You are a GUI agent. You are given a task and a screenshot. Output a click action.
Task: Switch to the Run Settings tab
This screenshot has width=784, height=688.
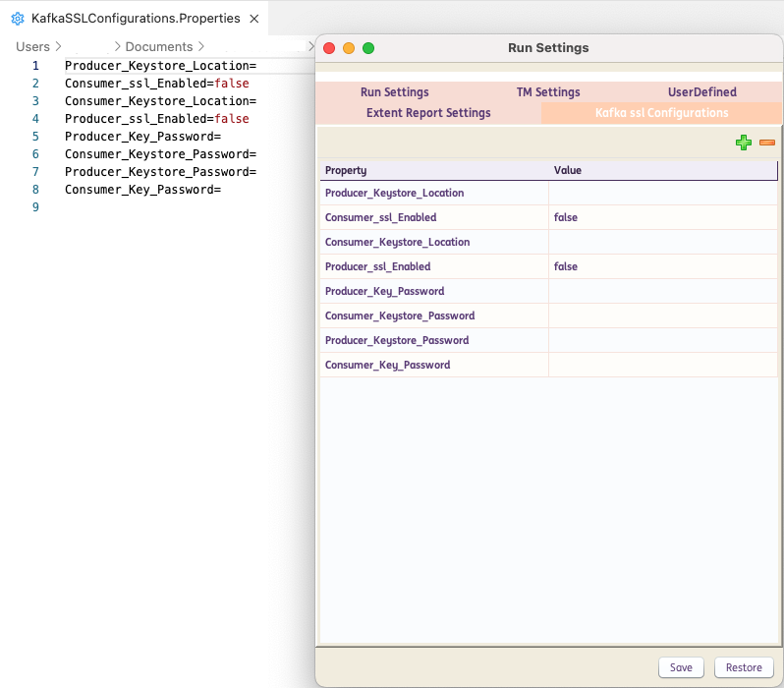[x=394, y=92]
